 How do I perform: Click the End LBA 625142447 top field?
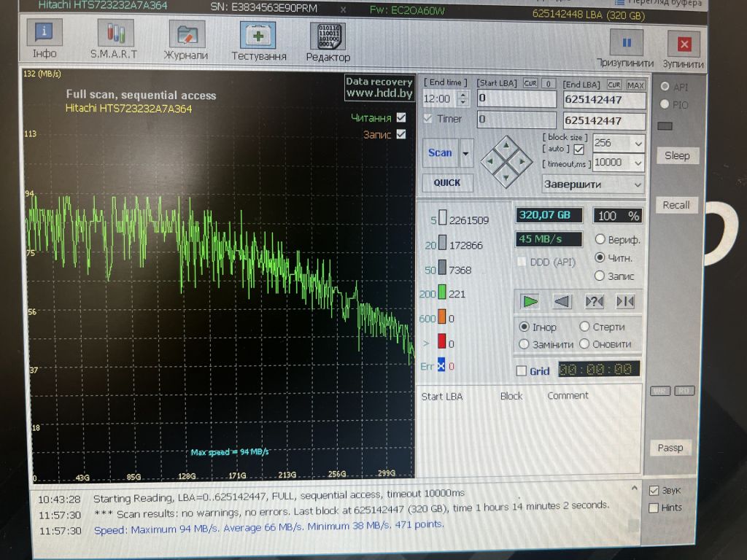point(604,99)
